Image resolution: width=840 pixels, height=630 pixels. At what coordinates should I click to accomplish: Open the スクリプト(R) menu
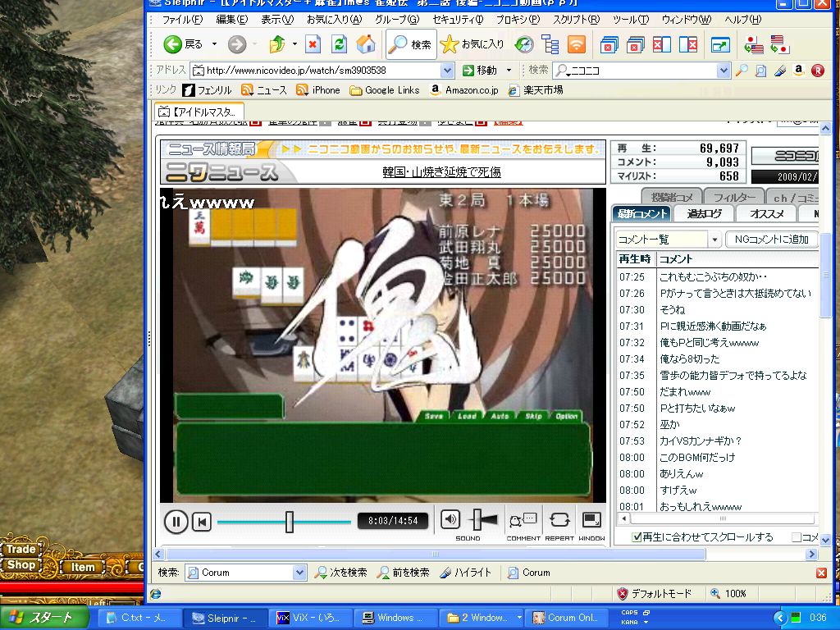[577, 20]
